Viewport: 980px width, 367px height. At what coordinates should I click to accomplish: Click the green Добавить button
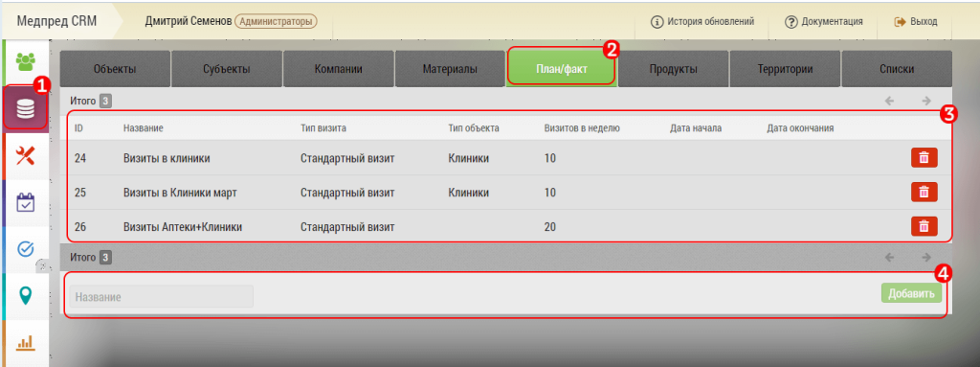911,294
